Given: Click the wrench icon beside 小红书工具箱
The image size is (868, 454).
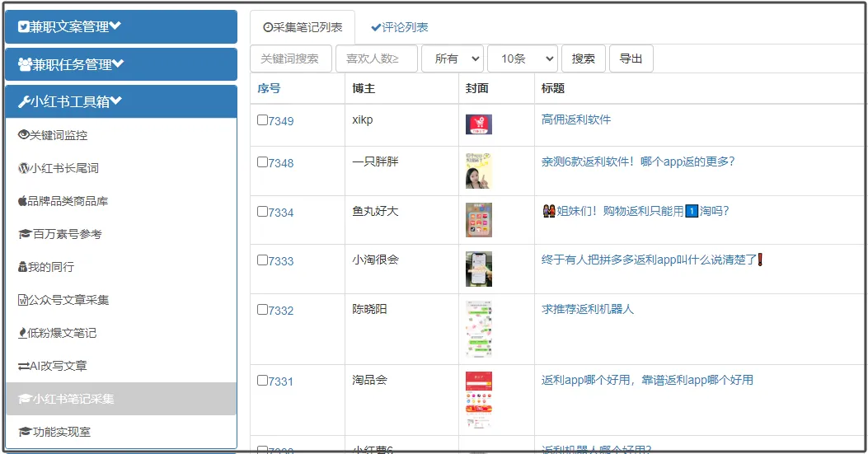Looking at the screenshot, I should click(x=24, y=101).
